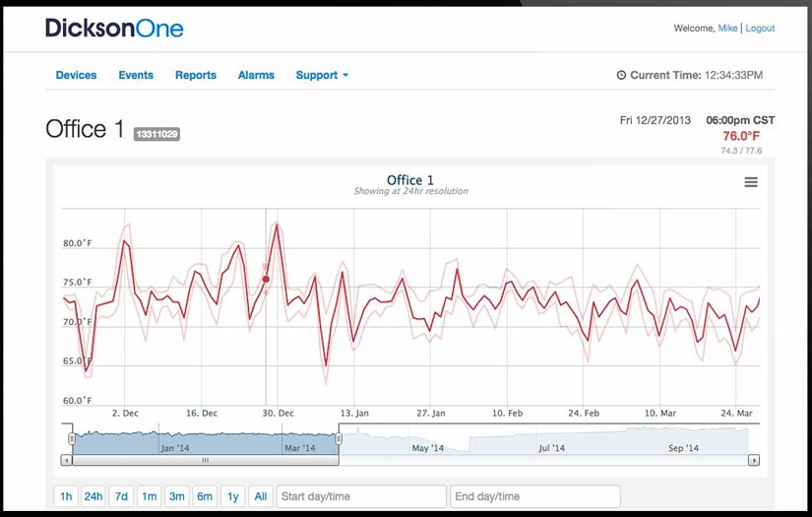Click the Mike user link
The height and width of the screenshot is (517, 812).
click(x=727, y=28)
